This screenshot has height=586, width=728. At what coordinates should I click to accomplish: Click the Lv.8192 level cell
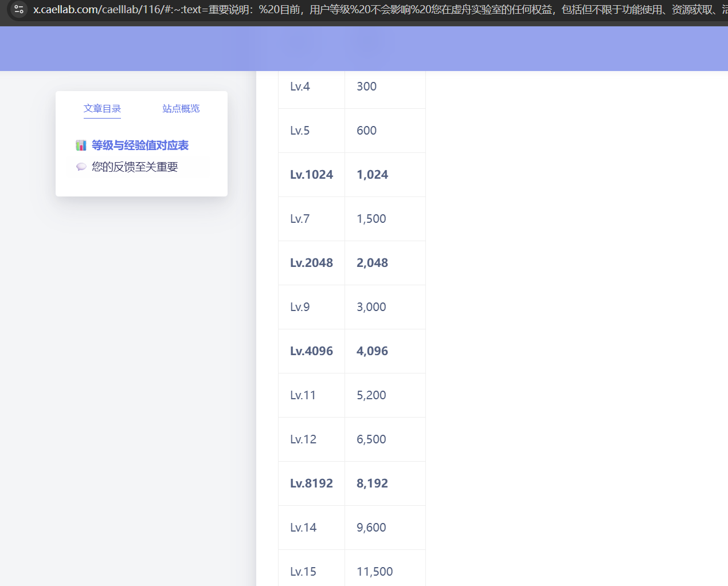click(311, 483)
